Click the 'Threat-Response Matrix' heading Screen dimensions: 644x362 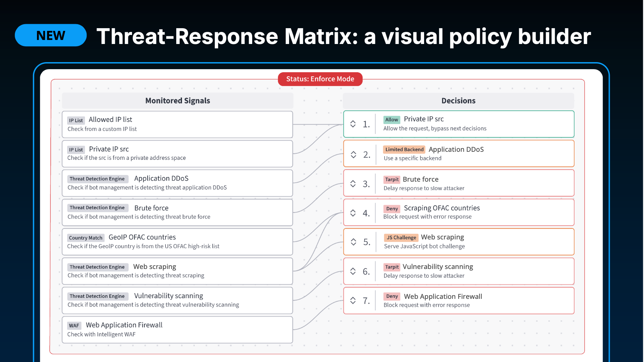pos(227,36)
